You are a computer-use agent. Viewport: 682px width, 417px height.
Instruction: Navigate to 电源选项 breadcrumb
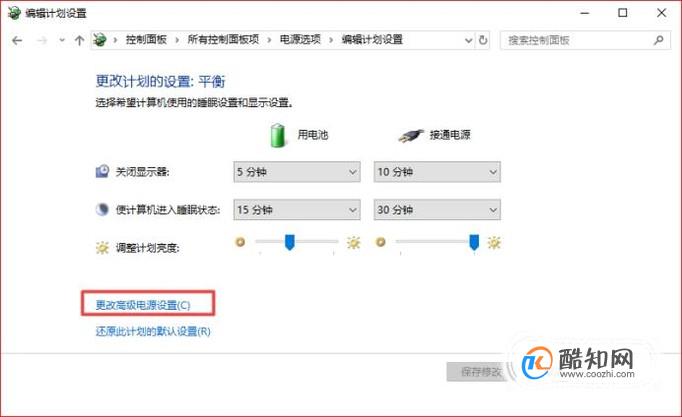click(x=300, y=40)
